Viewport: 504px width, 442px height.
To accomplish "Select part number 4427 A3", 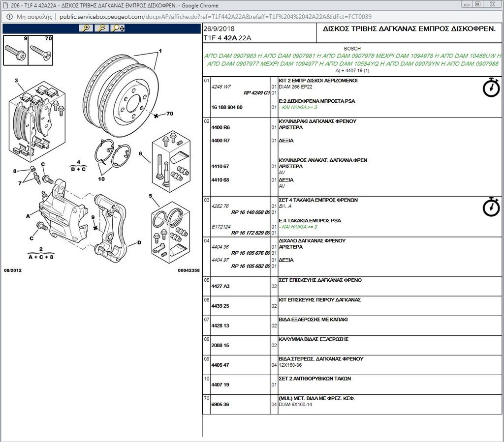I will (x=220, y=286).
